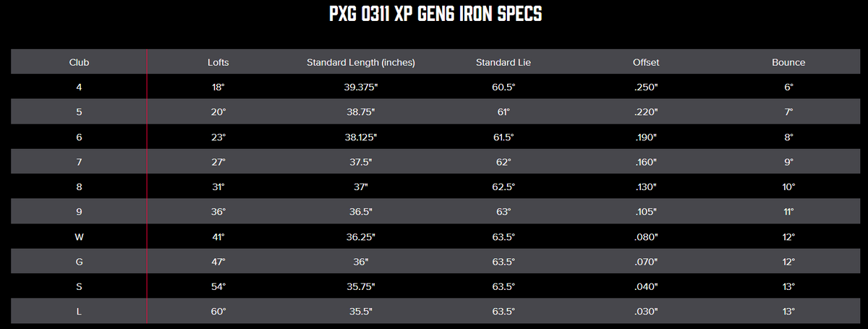Click the 18° loft value
Screen dimensions: 868x329
(218, 87)
